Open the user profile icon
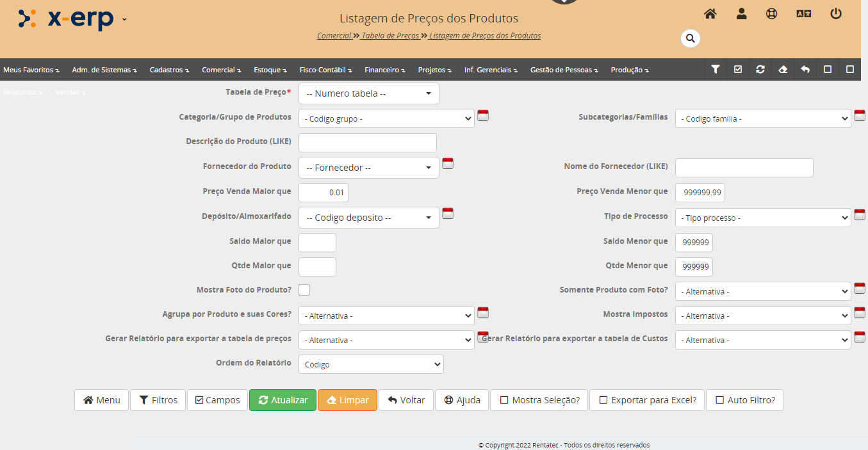The width and height of the screenshot is (868, 450). click(741, 13)
